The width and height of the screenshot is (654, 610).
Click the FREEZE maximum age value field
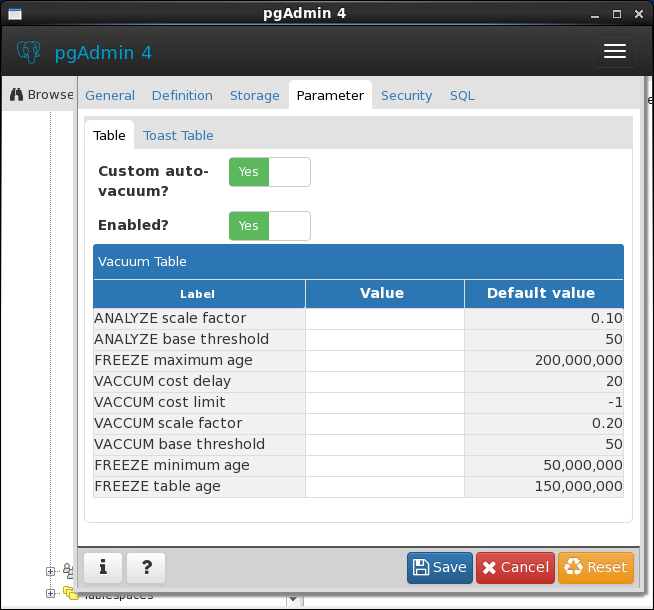(x=385, y=361)
